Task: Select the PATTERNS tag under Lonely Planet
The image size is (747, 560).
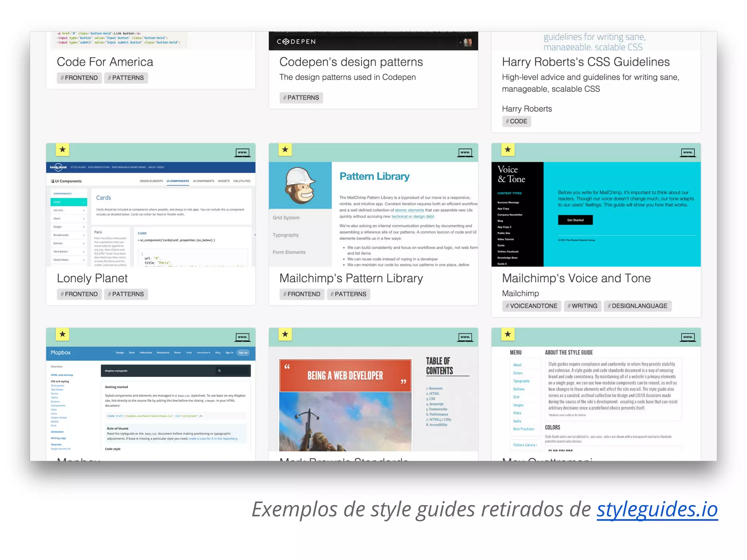Action: (126, 294)
